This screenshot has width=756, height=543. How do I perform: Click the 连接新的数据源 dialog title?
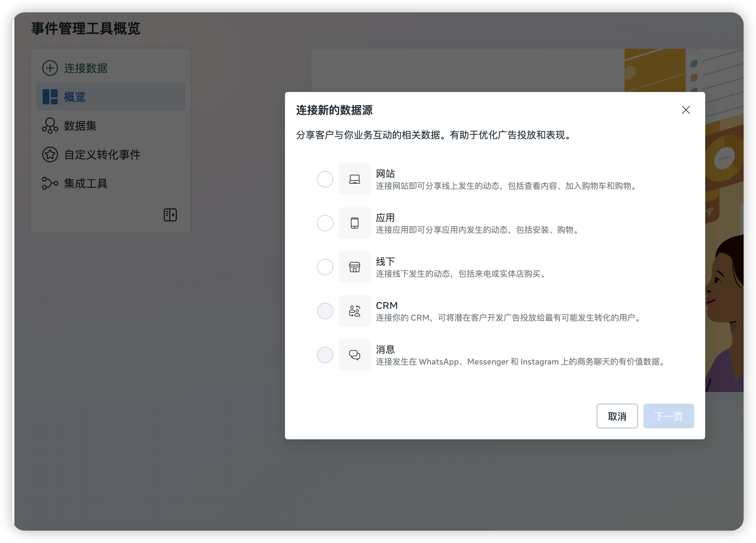coord(334,110)
